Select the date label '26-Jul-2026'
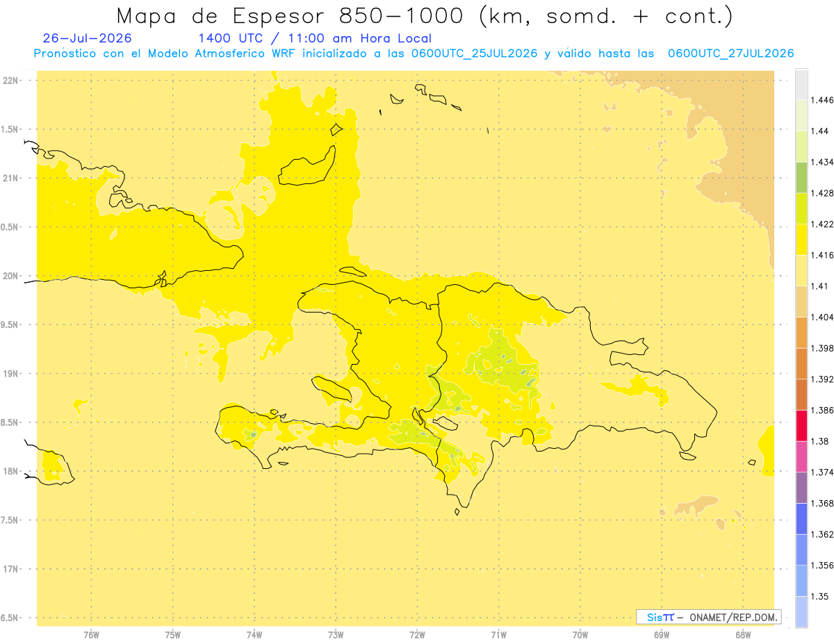The image size is (834, 644). point(87,38)
